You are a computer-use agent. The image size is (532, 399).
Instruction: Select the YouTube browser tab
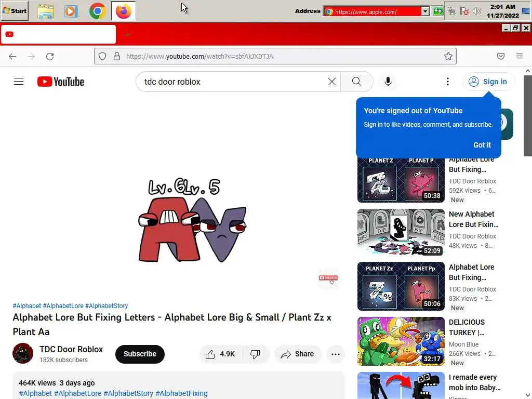pyautogui.click(x=58, y=34)
